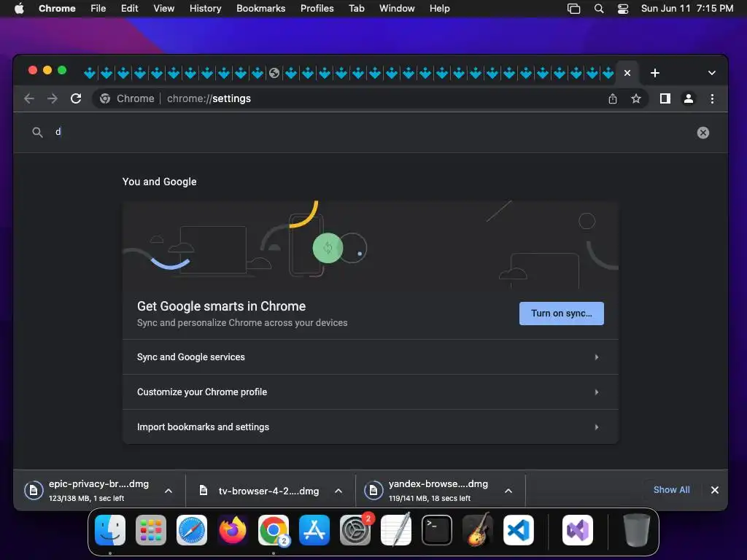Turn on sync
This screenshot has height=560, width=747.
tap(561, 314)
